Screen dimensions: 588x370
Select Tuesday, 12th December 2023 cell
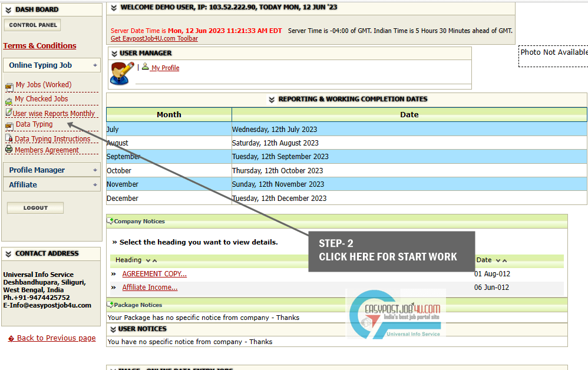(x=409, y=199)
